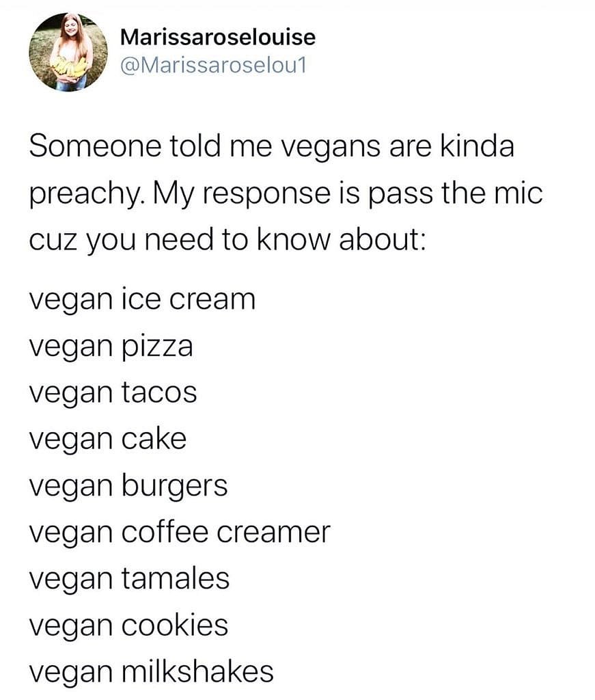Click the 'vegan tacos' text
Screen dimensions: 595x700
[113, 392]
